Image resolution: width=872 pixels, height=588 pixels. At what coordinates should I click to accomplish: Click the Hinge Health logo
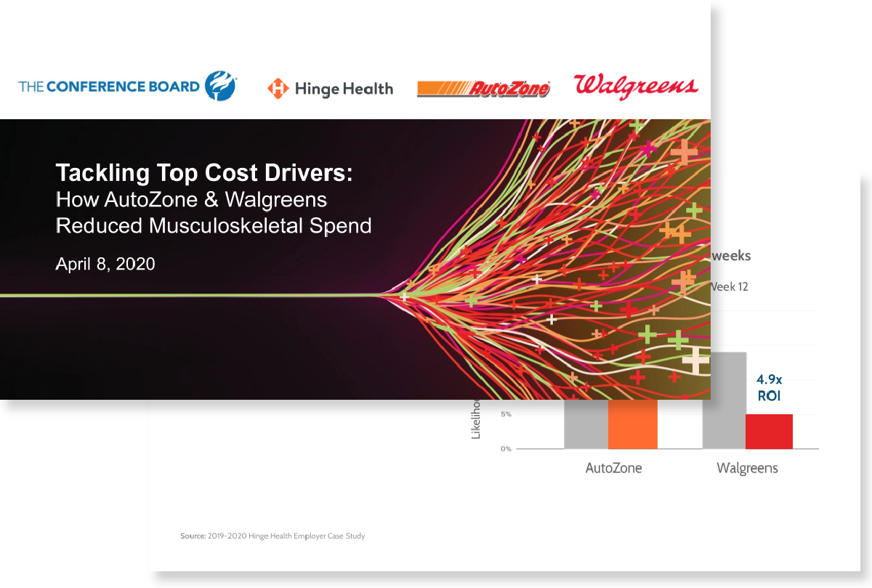coord(330,89)
